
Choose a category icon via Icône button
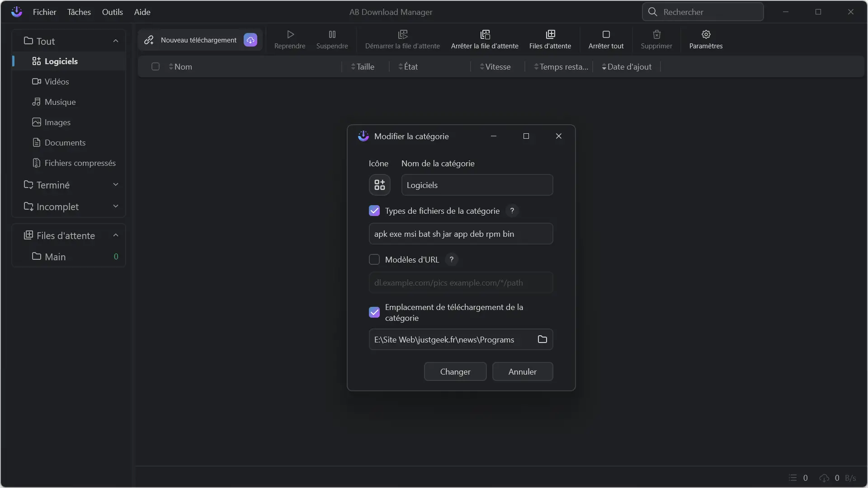pos(380,185)
